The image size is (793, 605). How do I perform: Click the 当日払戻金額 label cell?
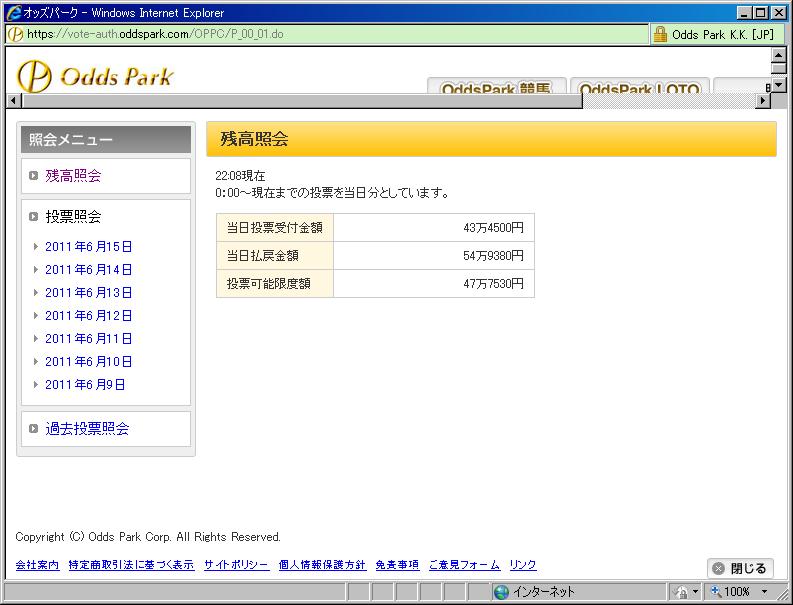click(x=275, y=255)
